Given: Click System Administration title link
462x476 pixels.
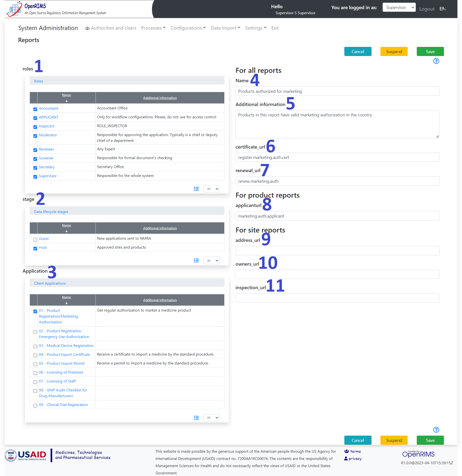Looking at the screenshot, I should pyautogui.click(x=48, y=28).
